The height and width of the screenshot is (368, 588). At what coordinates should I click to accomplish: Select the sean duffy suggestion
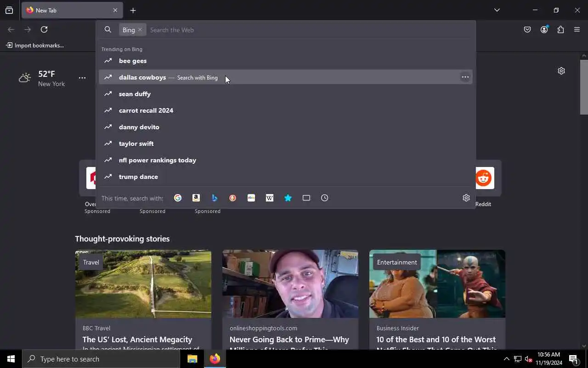[x=286, y=94]
